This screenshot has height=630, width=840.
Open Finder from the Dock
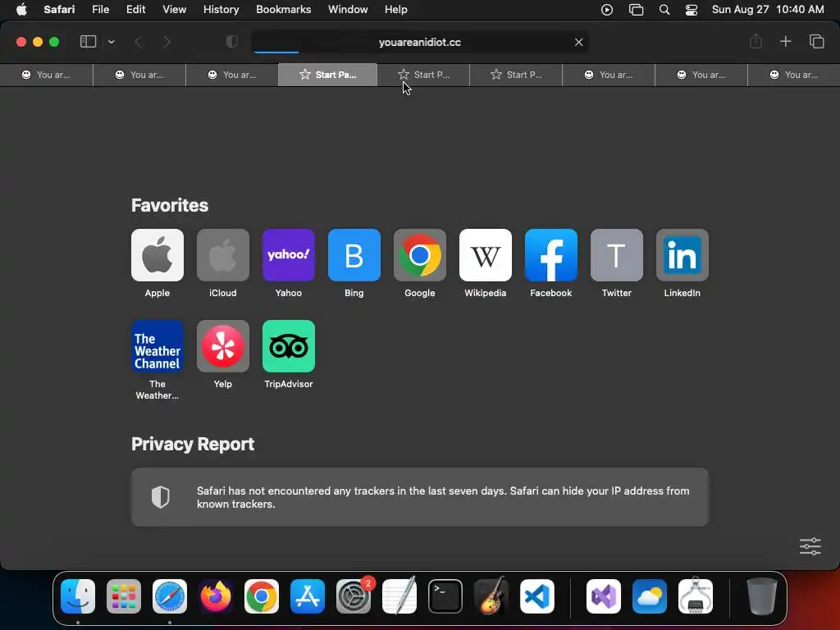point(78,596)
